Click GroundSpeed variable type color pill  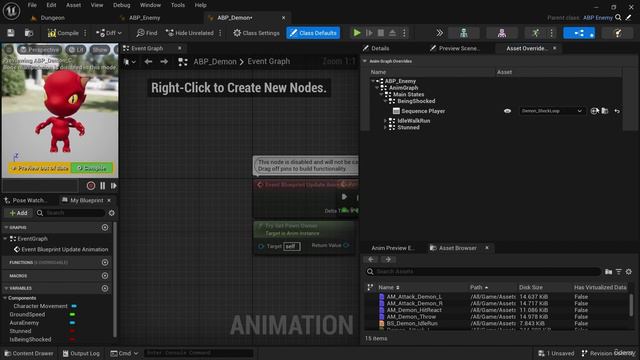click(72, 314)
